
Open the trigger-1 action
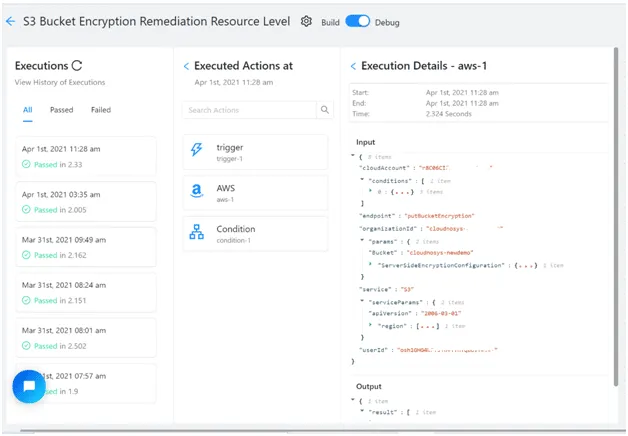(x=256, y=152)
